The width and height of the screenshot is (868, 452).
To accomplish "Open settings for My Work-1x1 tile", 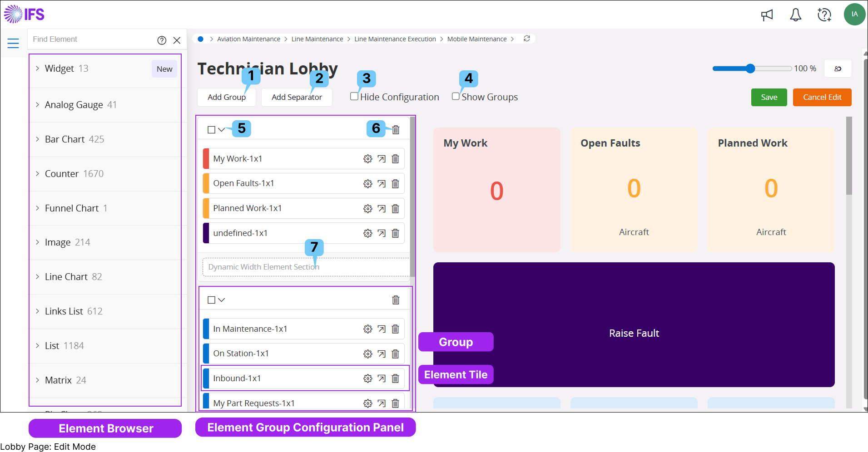I will click(368, 159).
